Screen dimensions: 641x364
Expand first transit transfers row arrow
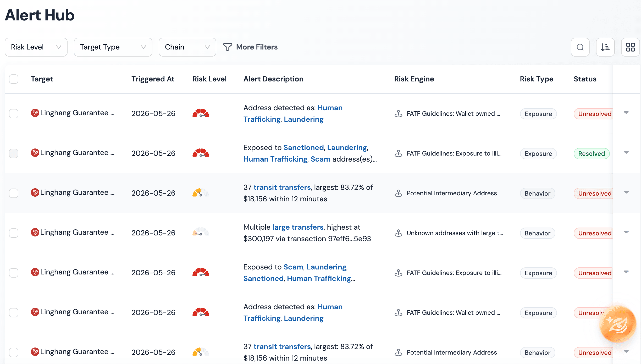point(626,192)
